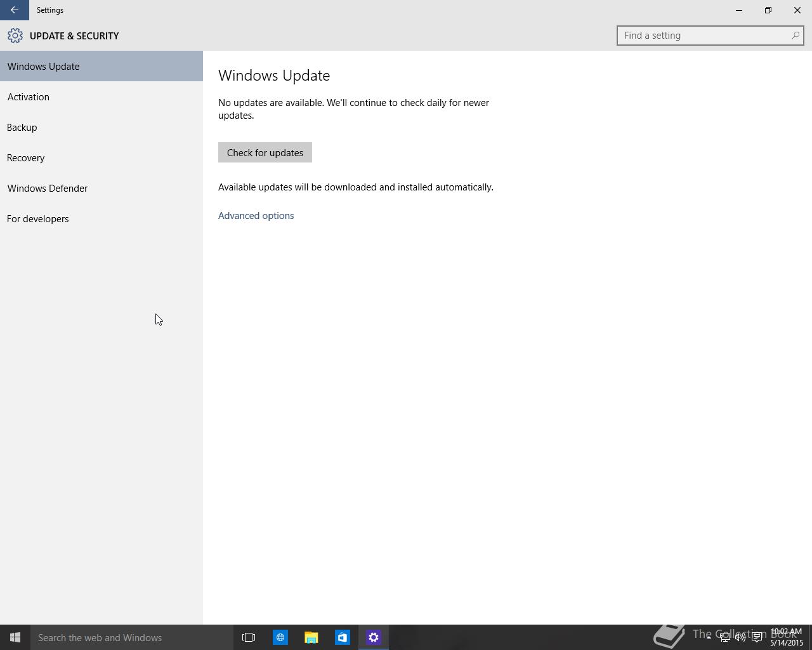Click the volume speaker tray icon
Image resolution: width=812 pixels, height=650 pixels.
pos(740,637)
